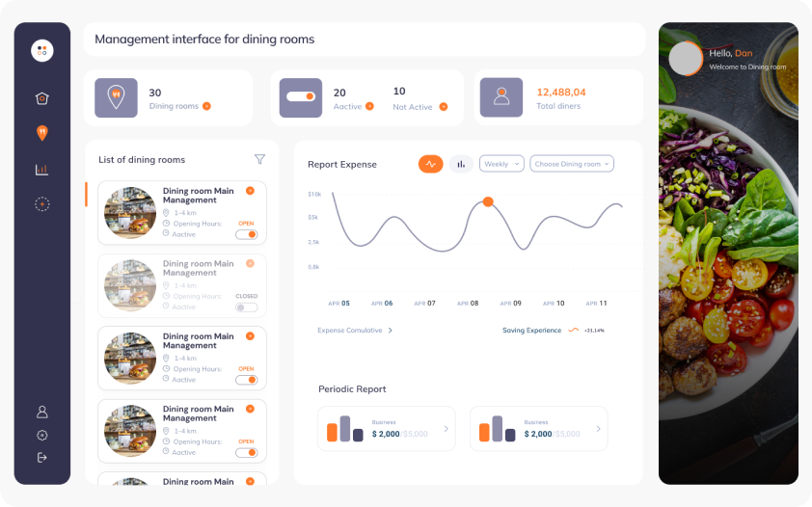This screenshot has height=507, width=812.
Task: Switch to line chart view in Report Expense
Action: click(x=430, y=164)
